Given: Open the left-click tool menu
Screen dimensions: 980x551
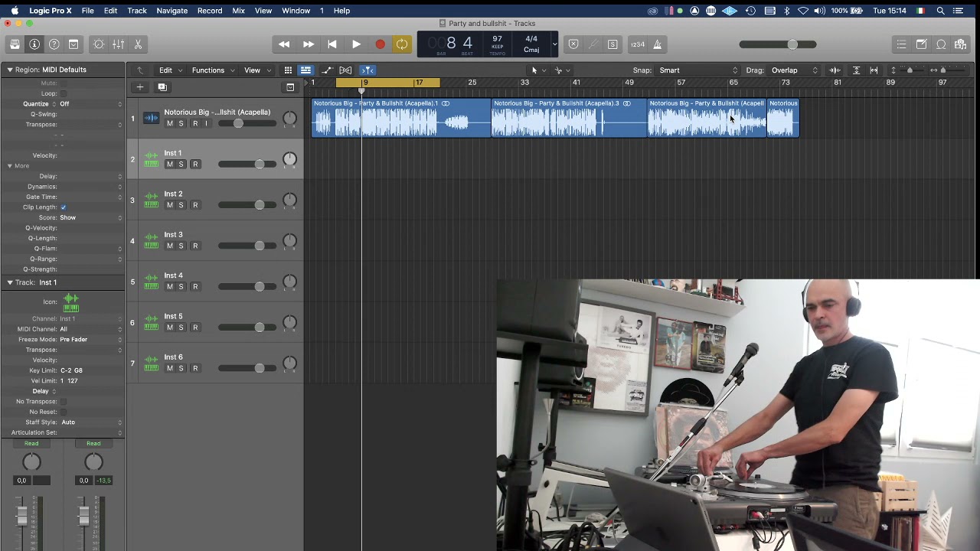Looking at the screenshot, I should [x=538, y=70].
